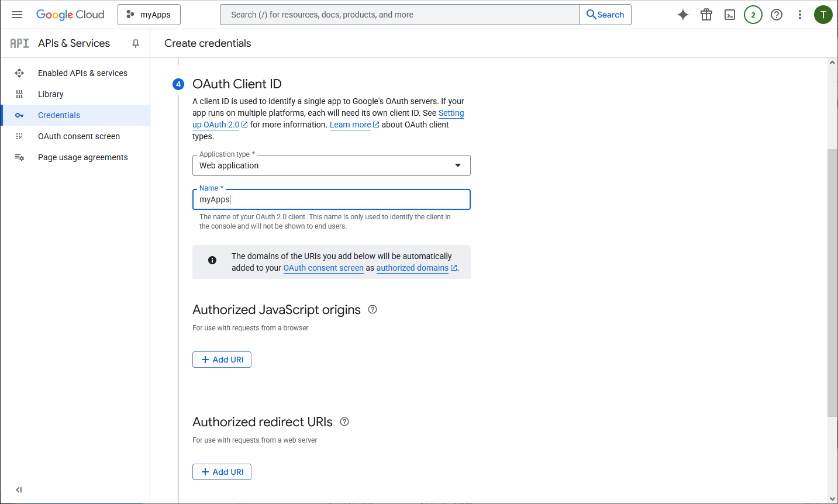Open the free trial gift icon
This screenshot has width=838, height=504.
(x=706, y=15)
